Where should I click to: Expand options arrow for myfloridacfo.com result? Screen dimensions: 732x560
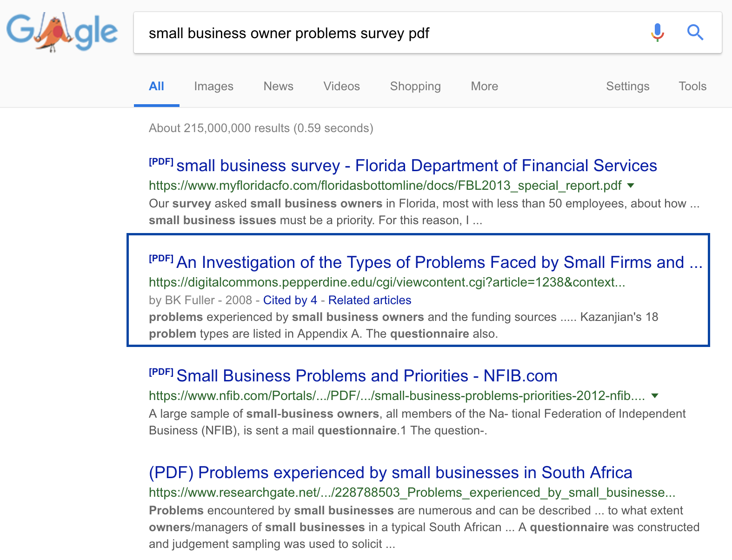[631, 186]
